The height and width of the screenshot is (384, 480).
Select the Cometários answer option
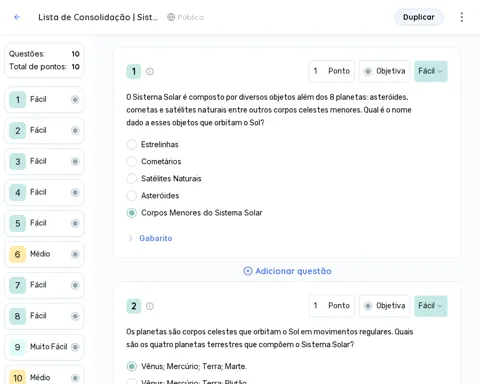132,161
